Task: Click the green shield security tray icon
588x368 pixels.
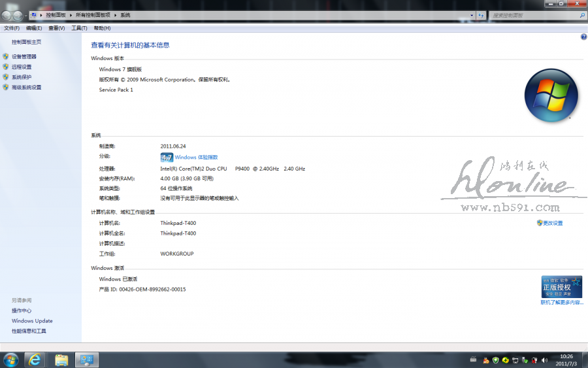Action: 496,360
